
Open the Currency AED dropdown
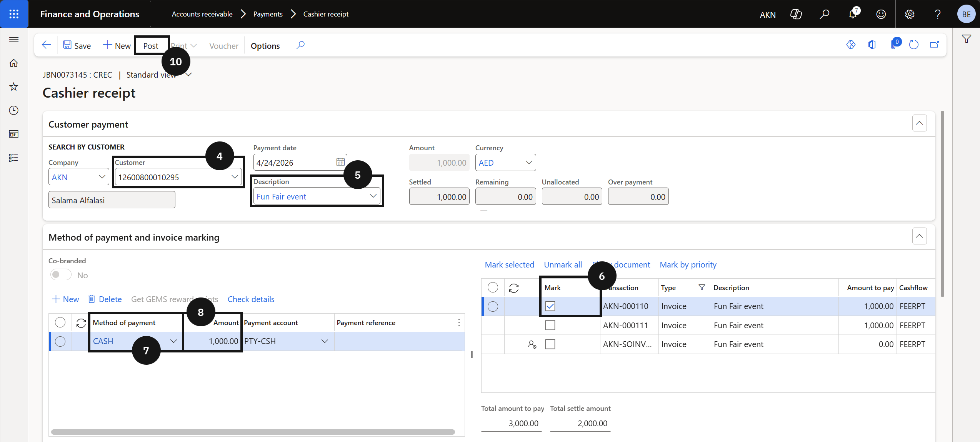pyautogui.click(x=529, y=162)
